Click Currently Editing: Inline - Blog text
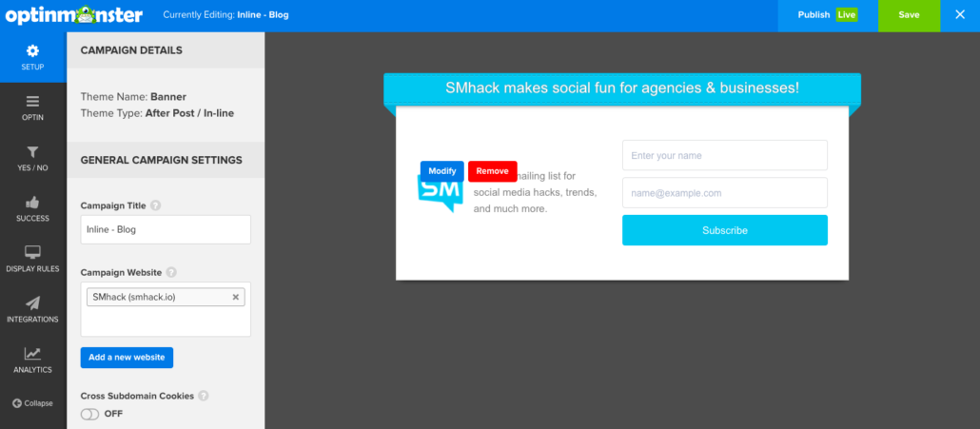This screenshot has height=429, width=980. (225, 15)
